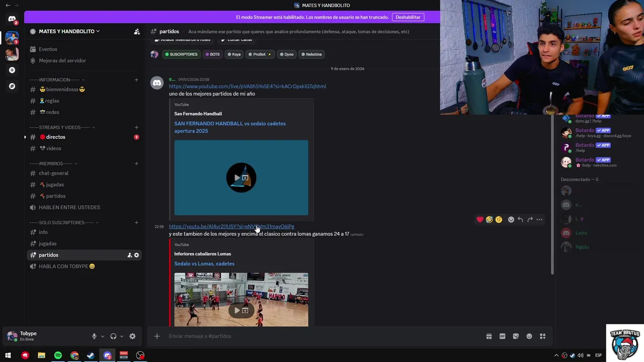
Task: Collapse the INFORMACION category
Action: click(x=57, y=80)
